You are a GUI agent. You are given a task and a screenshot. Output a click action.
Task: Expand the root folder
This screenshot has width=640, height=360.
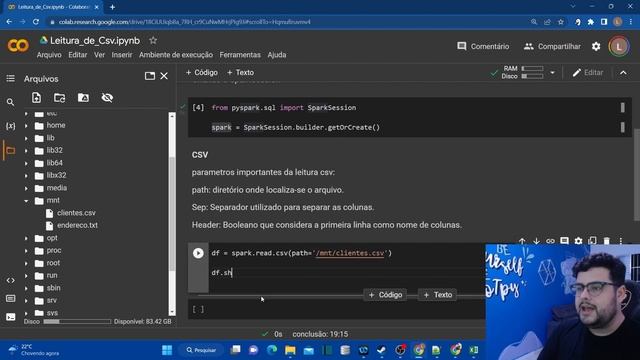pos(27,263)
